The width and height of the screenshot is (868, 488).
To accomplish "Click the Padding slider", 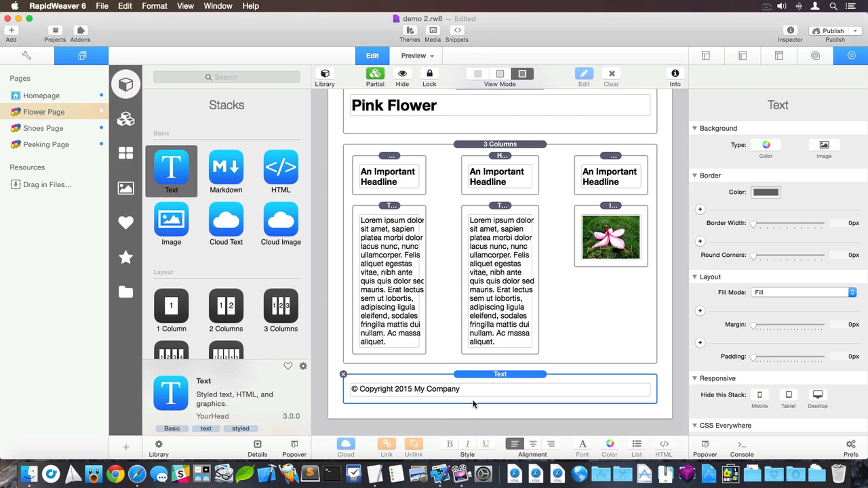I will coord(788,357).
